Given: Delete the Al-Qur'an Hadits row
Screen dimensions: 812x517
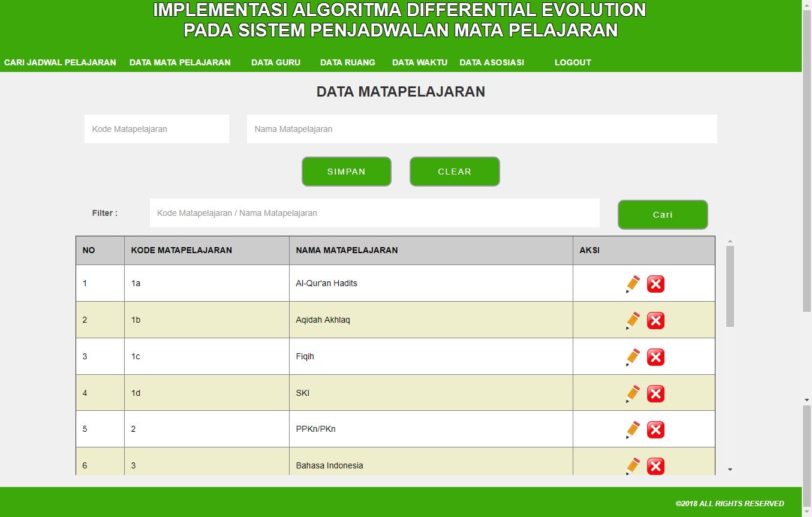Looking at the screenshot, I should [x=655, y=284].
